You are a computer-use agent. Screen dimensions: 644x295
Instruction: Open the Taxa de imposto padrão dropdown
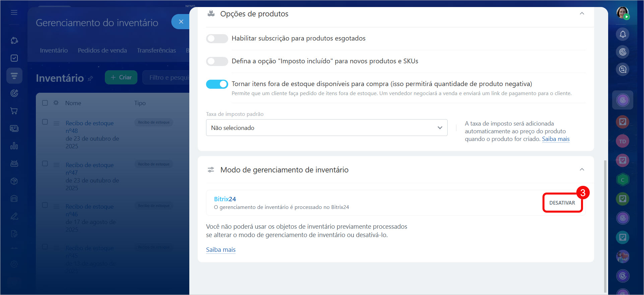pos(326,128)
